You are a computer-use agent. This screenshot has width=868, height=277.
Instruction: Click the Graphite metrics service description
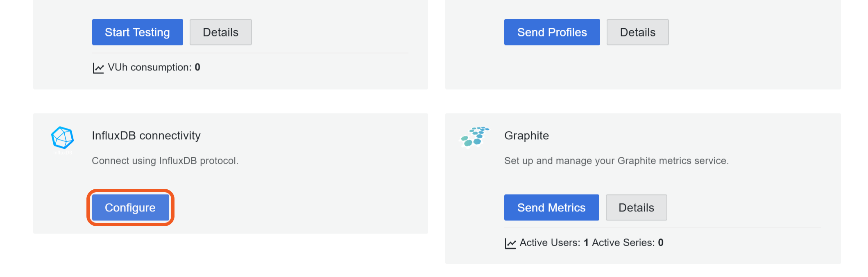pyautogui.click(x=616, y=161)
